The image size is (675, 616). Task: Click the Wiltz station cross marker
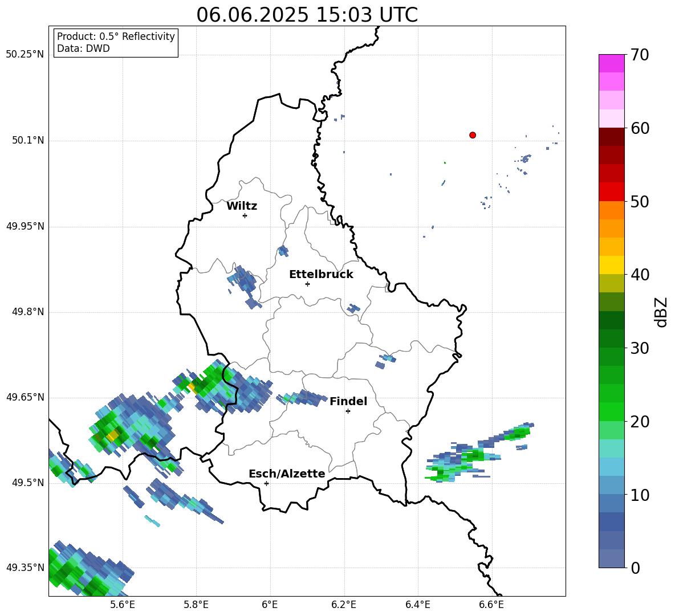245,215
